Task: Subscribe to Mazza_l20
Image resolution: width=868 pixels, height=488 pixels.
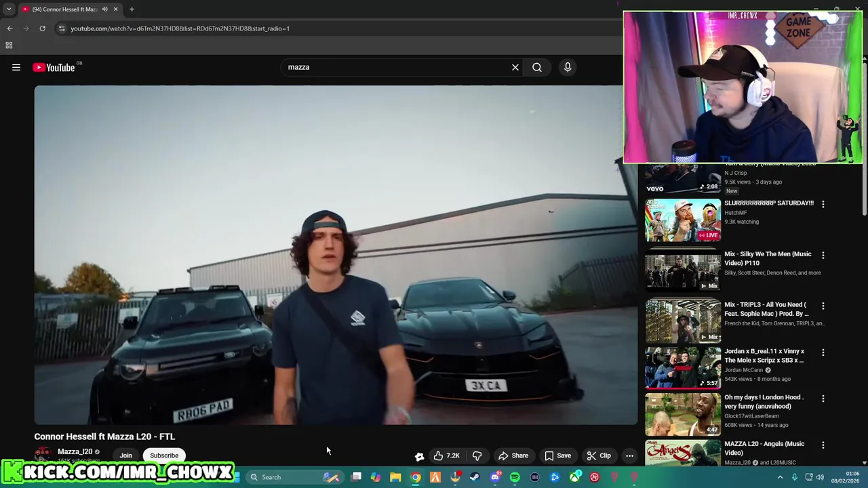Action: tap(164, 455)
